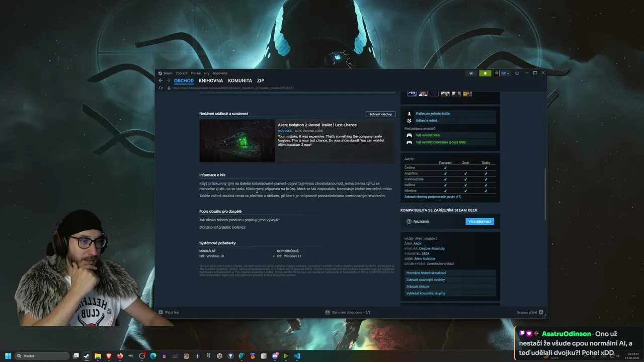Switch to the ZIP profile tab

(x=261, y=80)
